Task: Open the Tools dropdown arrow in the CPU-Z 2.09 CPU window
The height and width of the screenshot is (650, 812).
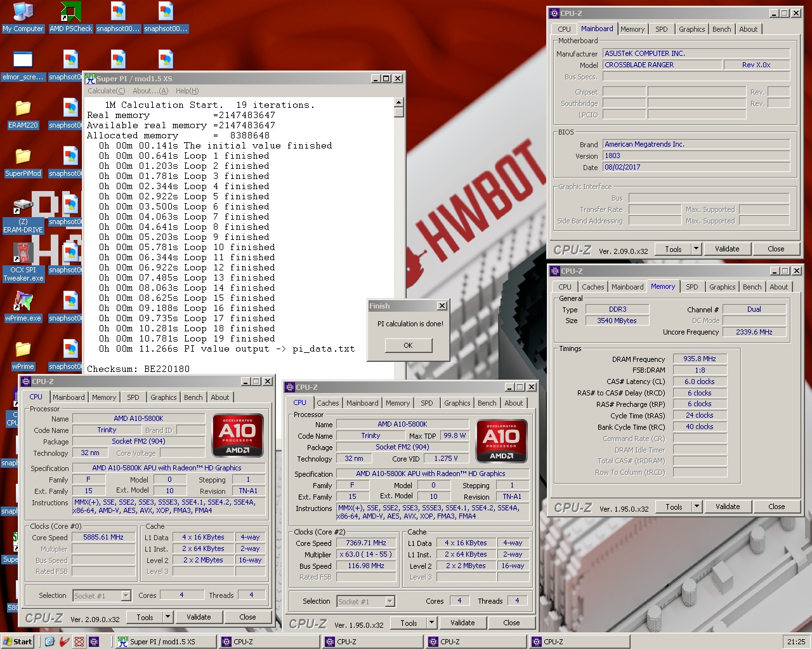Action: pos(167,617)
